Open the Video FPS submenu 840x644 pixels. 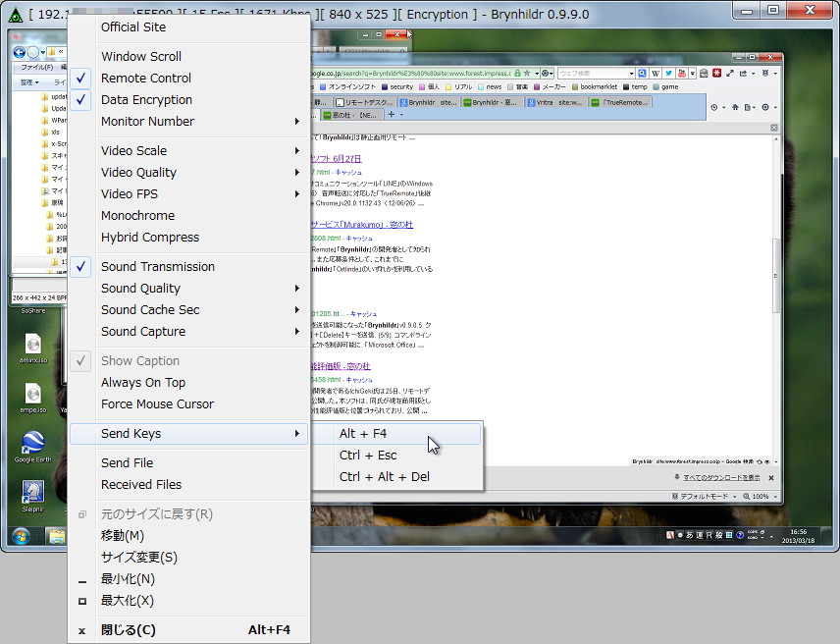click(x=188, y=194)
